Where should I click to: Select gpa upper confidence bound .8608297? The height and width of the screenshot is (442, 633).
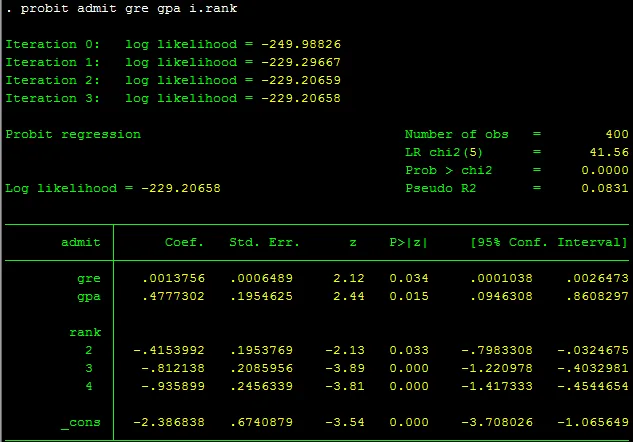tap(597, 296)
